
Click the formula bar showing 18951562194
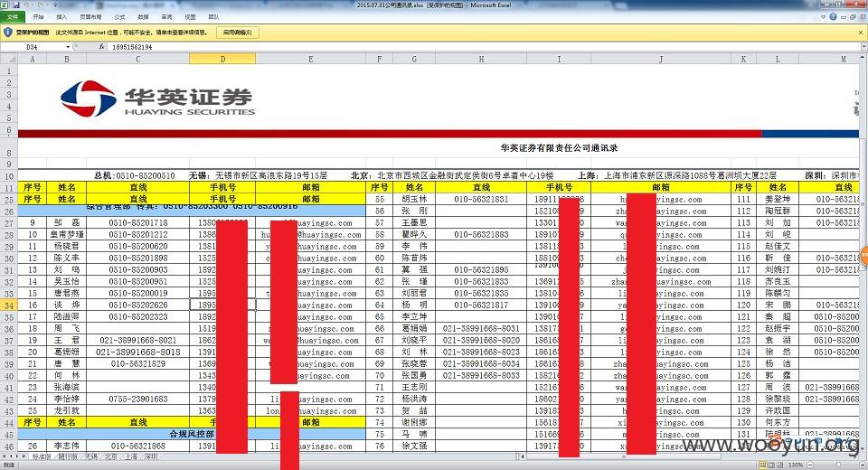coord(482,47)
